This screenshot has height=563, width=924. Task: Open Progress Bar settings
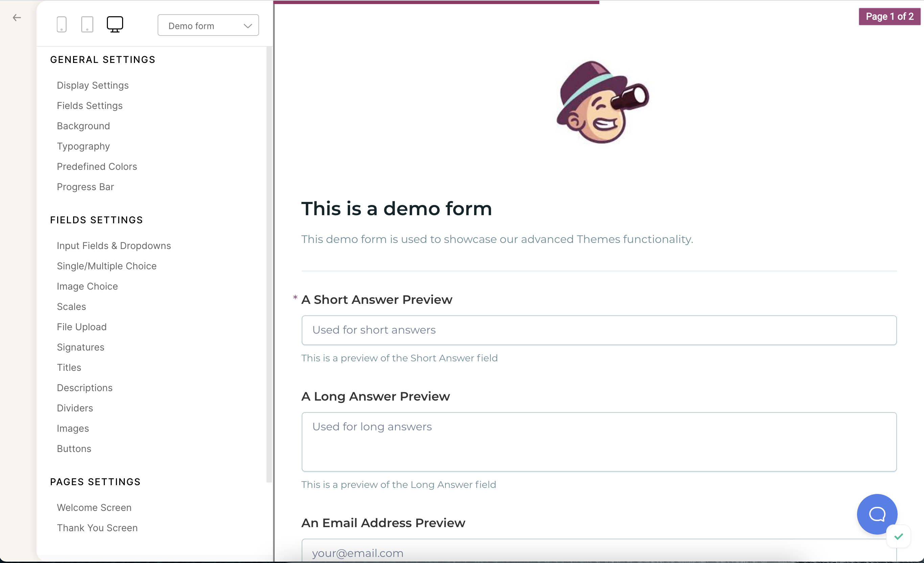85,186
